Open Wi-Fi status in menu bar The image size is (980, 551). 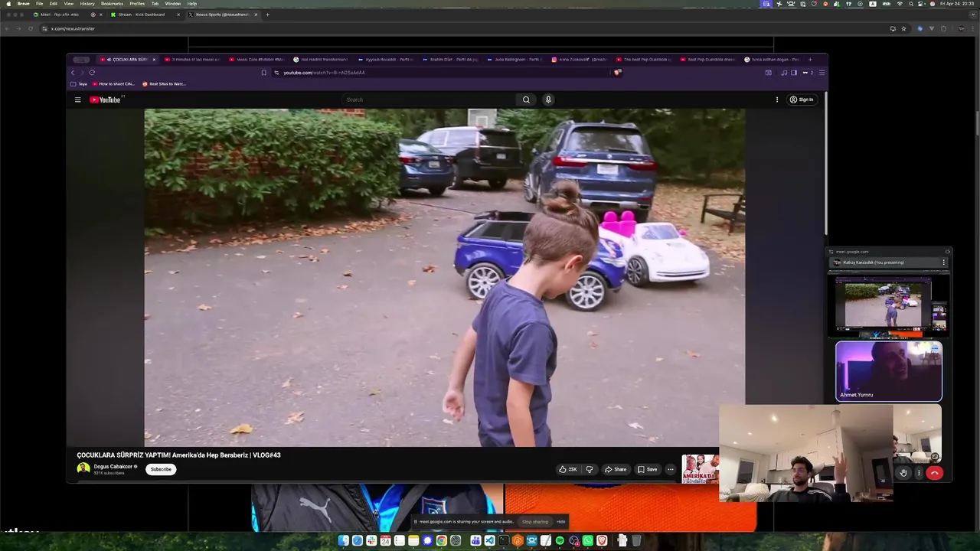(900, 4)
